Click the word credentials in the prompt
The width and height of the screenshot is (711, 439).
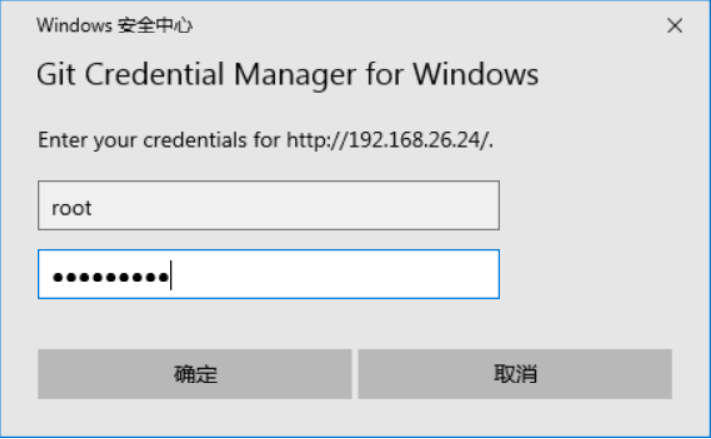(x=195, y=140)
